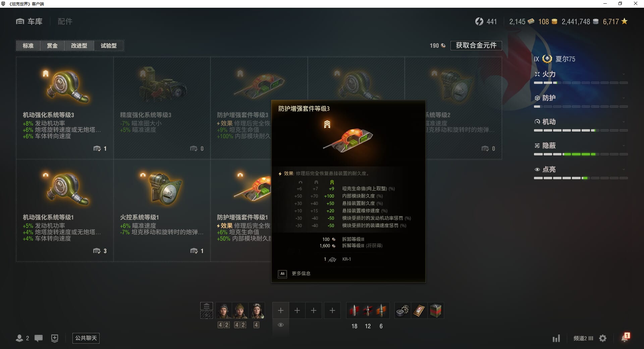Open the notification bell with red badge

pos(625,338)
